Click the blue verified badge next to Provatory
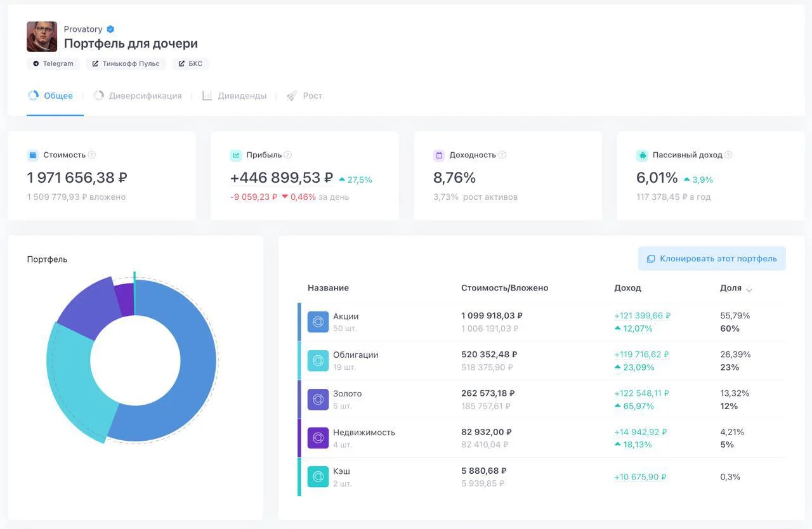The width and height of the screenshot is (812, 529). point(110,29)
